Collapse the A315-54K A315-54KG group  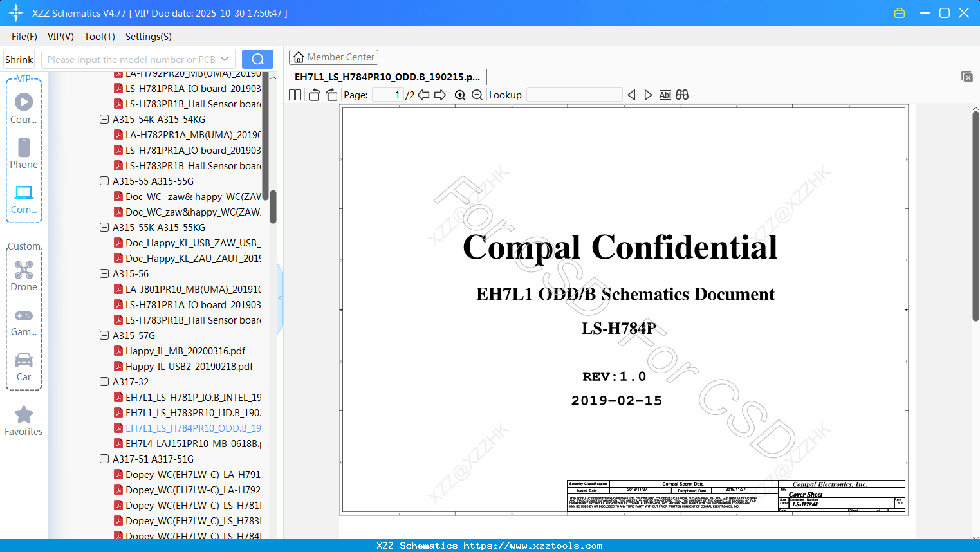(x=104, y=119)
